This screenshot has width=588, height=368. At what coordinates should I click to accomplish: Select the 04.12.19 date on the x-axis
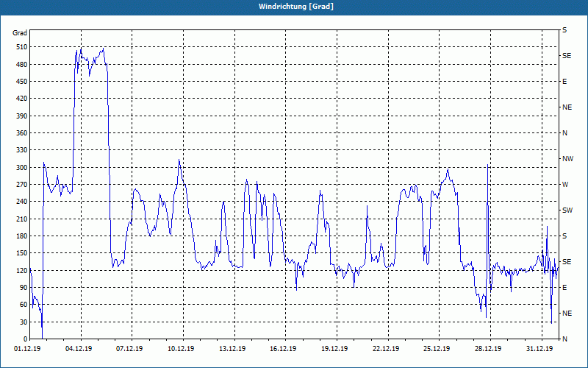pos(79,349)
